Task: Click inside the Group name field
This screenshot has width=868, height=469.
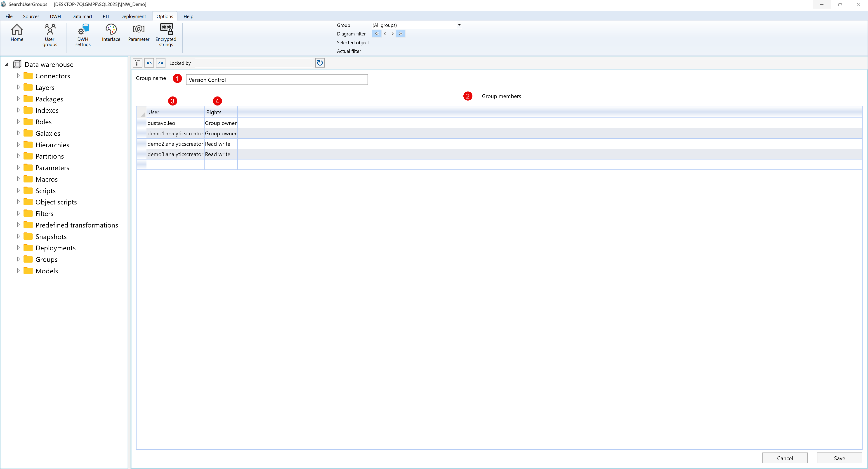Action: 276,80
